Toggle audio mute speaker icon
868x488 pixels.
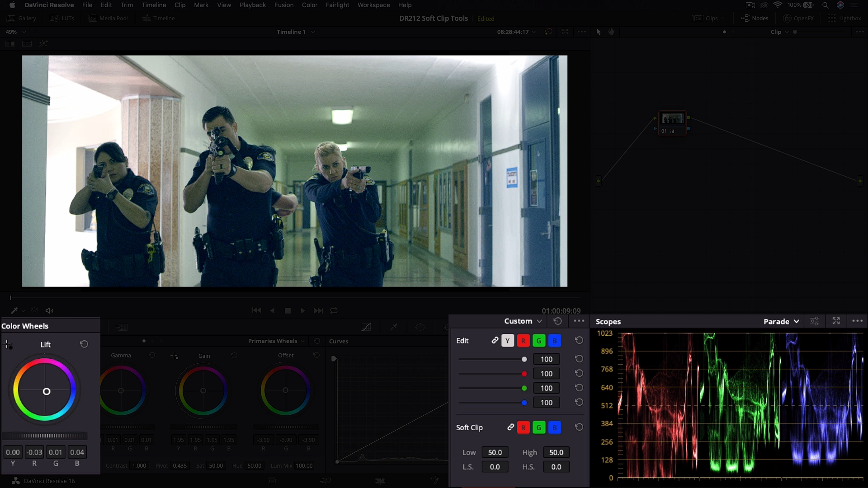coord(49,310)
